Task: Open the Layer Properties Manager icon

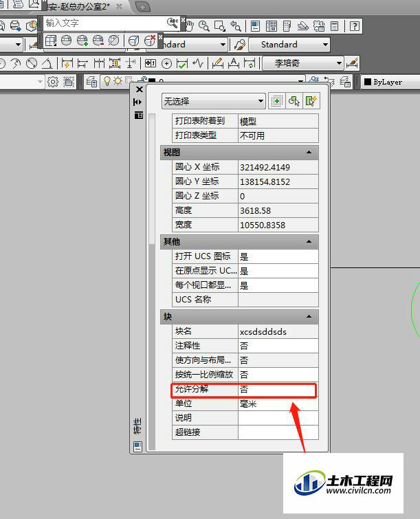Action: [91, 81]
